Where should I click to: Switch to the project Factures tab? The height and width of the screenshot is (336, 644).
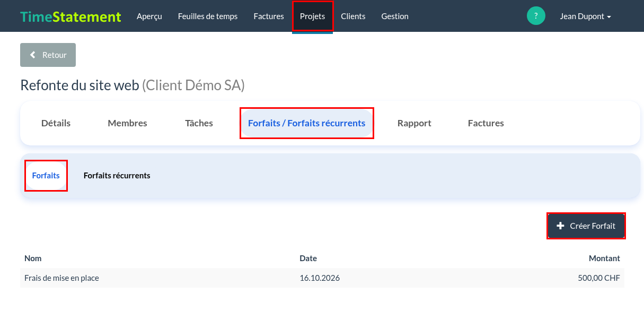[x=486, y=123]
